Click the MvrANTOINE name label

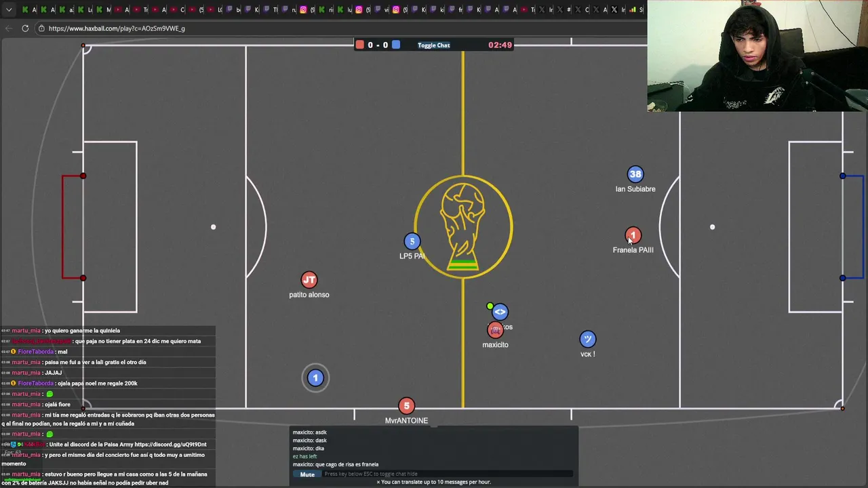[x=406, y=421]
